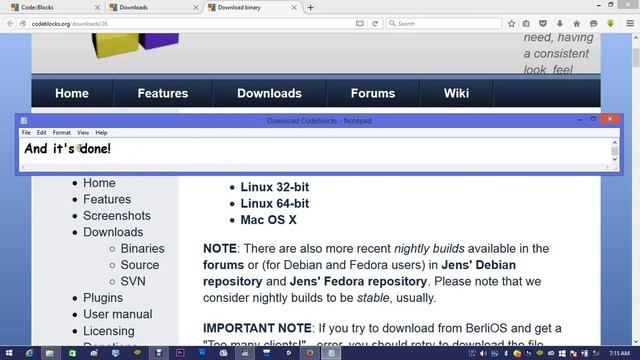Select the Download binary browser tab
Viewport: 640px width, 360px height.
point(252,7)
